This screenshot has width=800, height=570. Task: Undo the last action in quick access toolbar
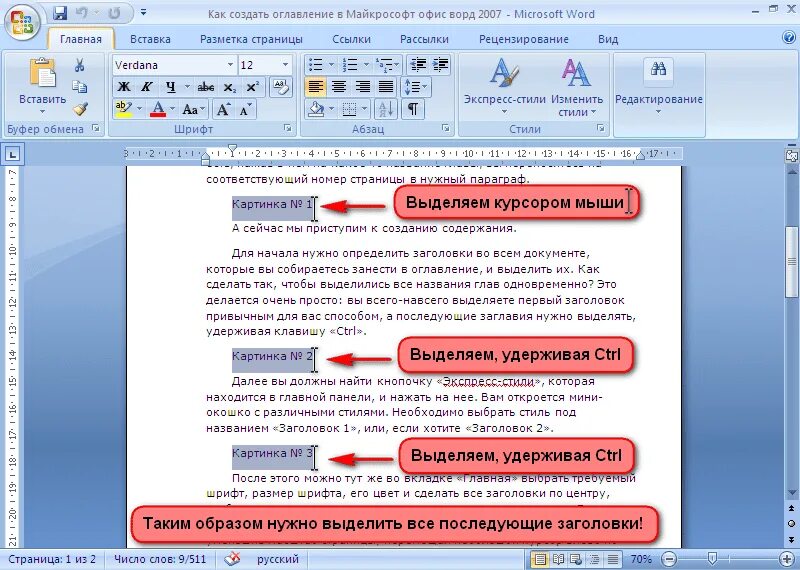(83, 13)
